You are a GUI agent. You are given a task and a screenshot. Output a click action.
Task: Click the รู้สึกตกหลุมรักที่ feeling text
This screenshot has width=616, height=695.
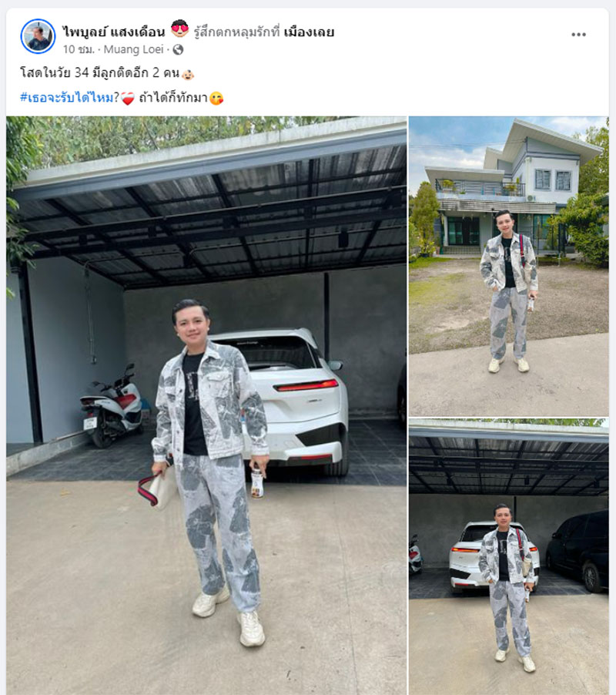(x=236, y=32)
